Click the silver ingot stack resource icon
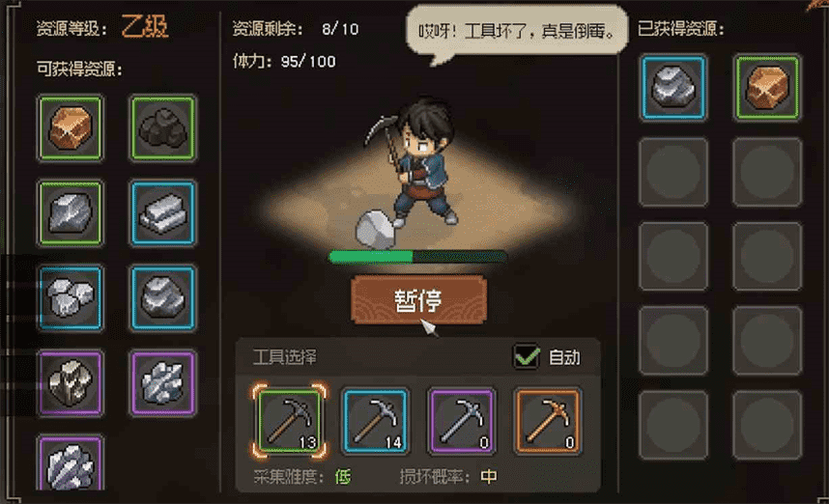This screenshot has width=829, height=504. (163, 213)
